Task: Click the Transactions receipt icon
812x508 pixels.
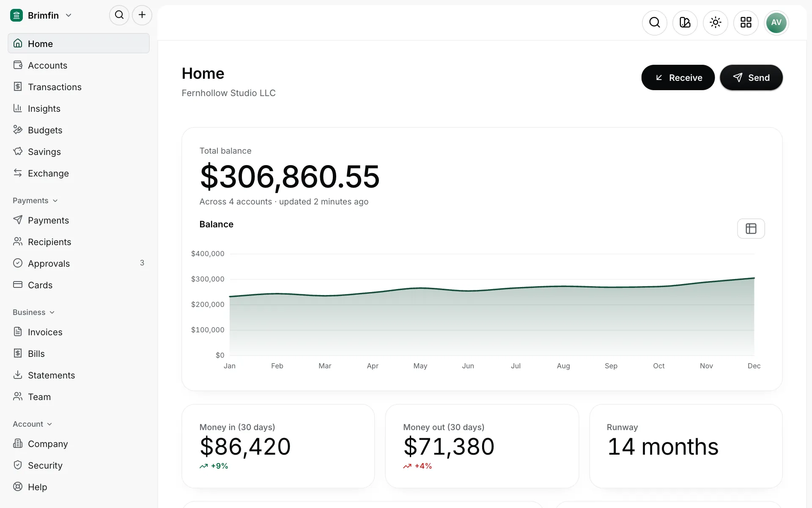Action: [x=18, y=86]
